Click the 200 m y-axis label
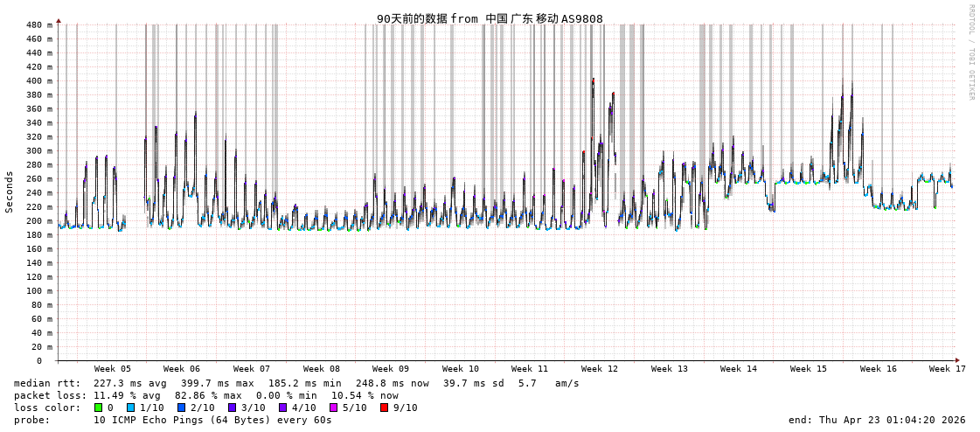Image resolution: width=980 pixels, height=432 pixels. coord(38,220)
